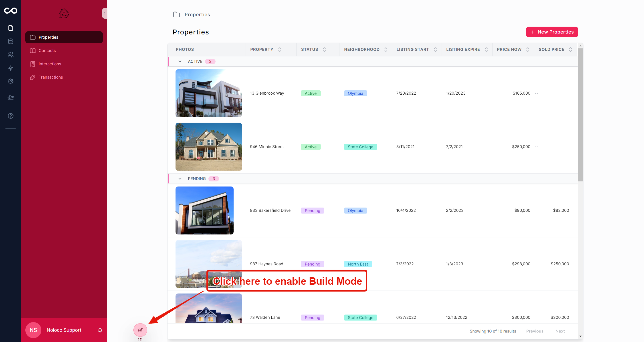This screenshot has height=342, width=644.
Task: Open the settings gear icon
Action: 10,81
